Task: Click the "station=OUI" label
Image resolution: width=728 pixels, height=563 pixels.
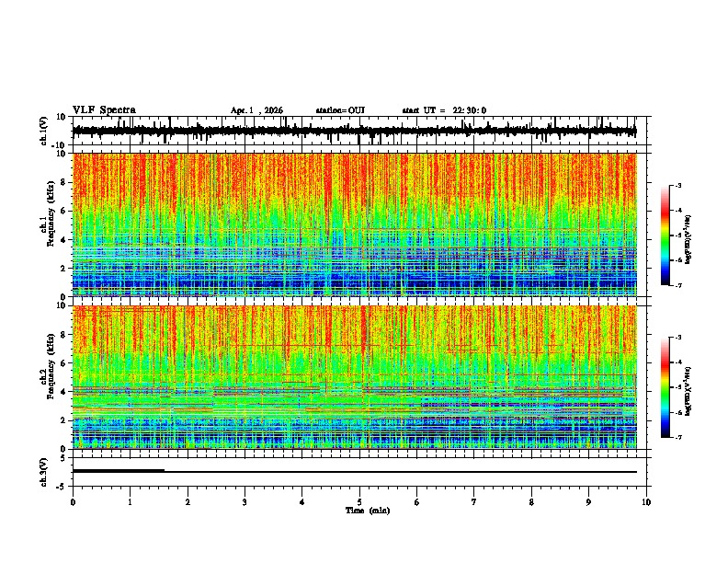Action: point(340,110)
